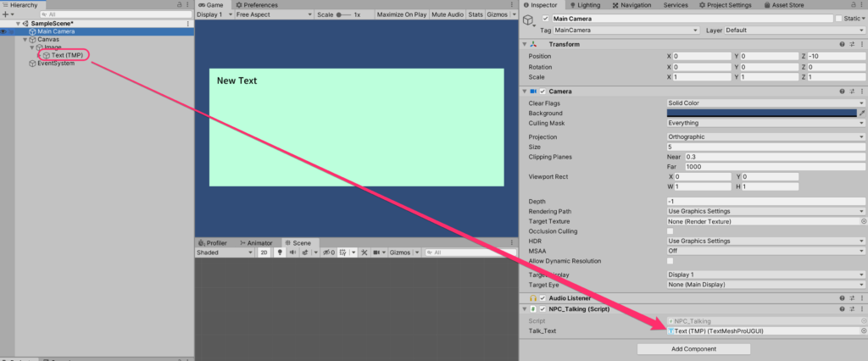Open the Transform component help icon

[x=842, y=44]
